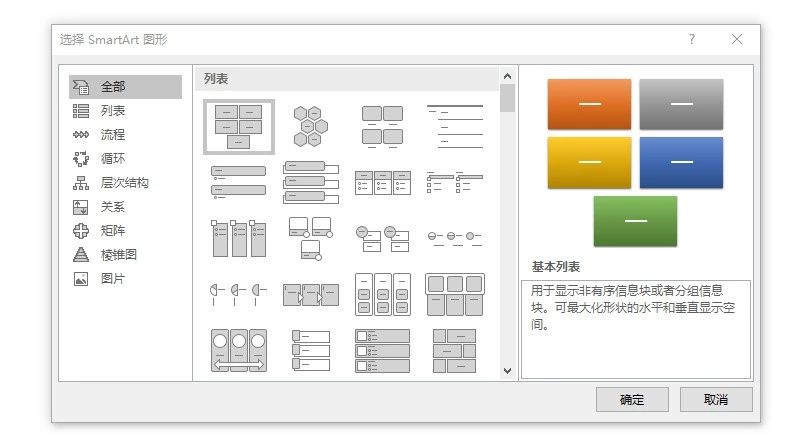Select the four rounded boxes caption layout

coord(382,127)
